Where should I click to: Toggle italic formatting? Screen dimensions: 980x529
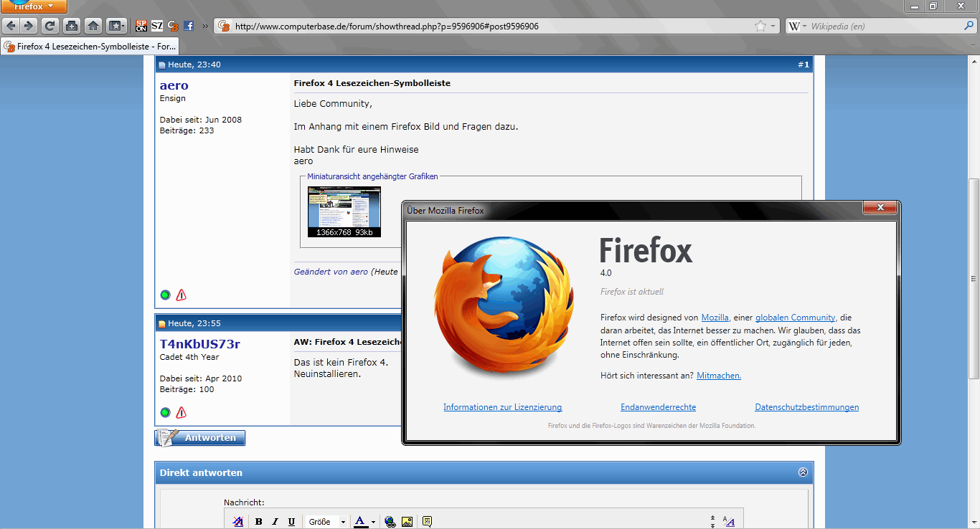point(275,522)
